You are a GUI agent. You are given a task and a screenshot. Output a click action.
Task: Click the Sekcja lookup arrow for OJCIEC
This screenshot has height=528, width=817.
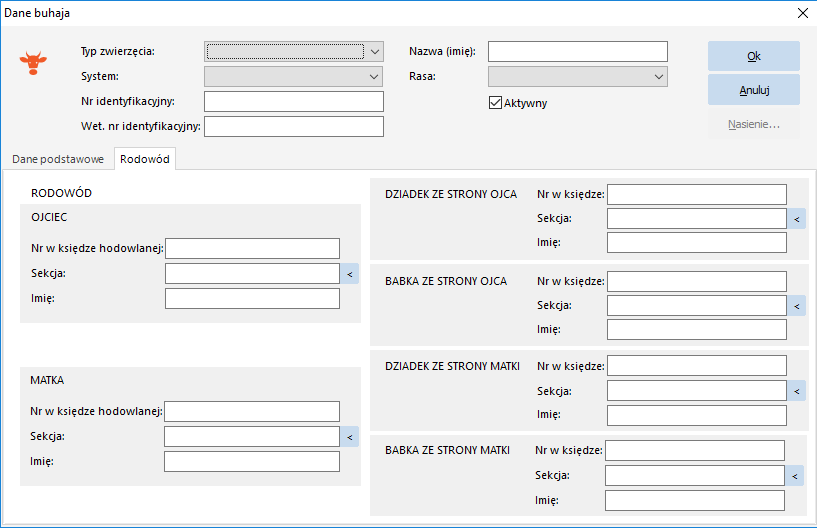[x=350, y=274]
